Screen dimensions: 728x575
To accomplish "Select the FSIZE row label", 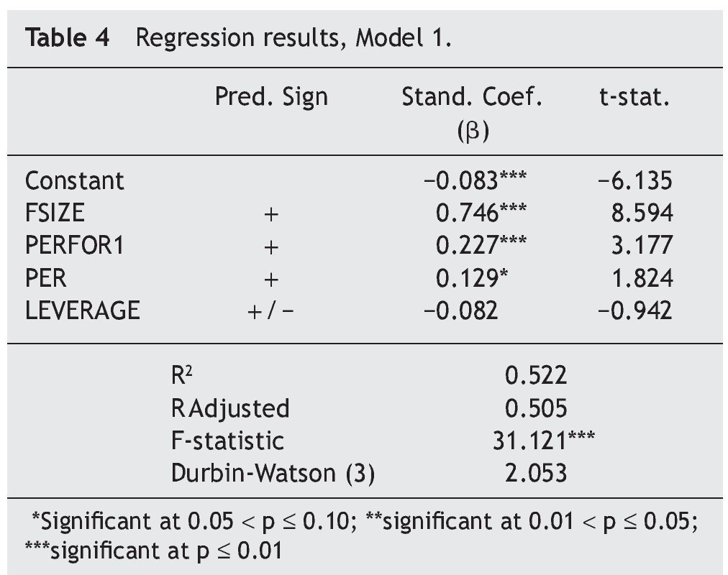I will [55, 213].
